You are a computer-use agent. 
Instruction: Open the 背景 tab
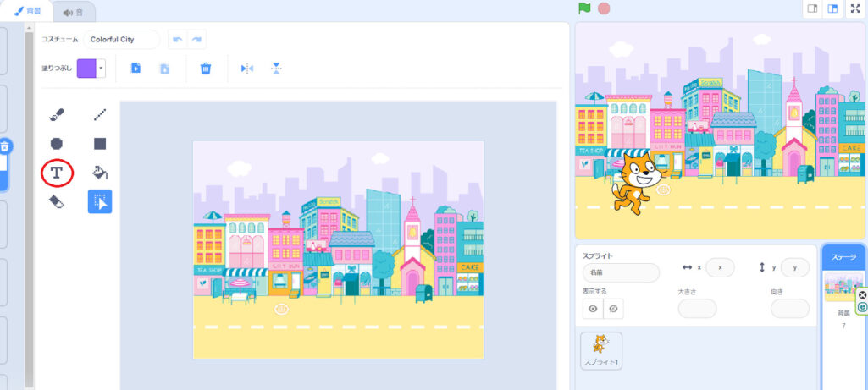(x=26, y=11)
